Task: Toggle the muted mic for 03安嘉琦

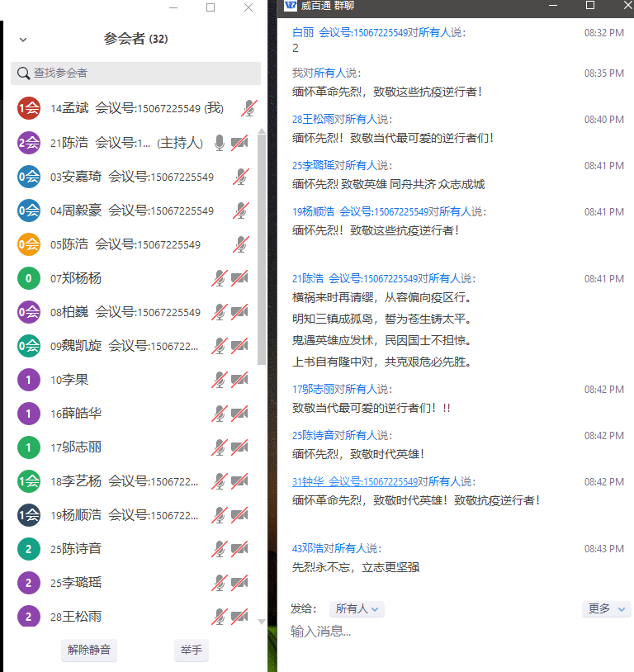Action: [241, 177]
